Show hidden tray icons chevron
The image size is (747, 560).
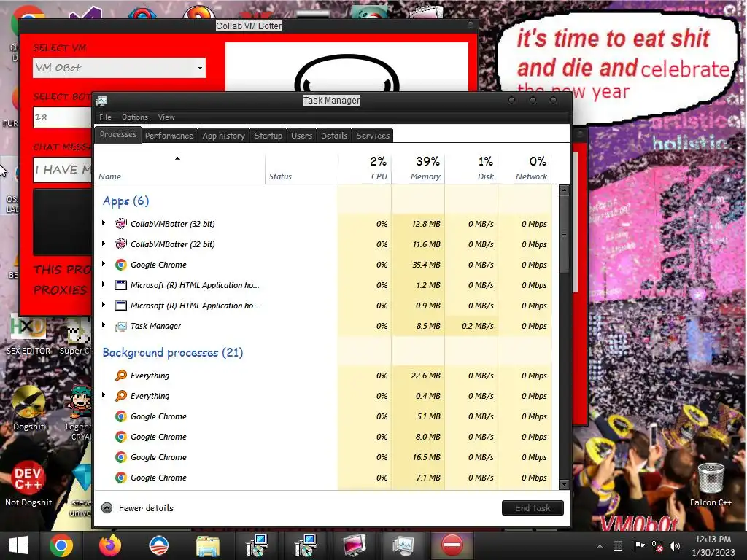pyautogui.click(x=600, y=546)
